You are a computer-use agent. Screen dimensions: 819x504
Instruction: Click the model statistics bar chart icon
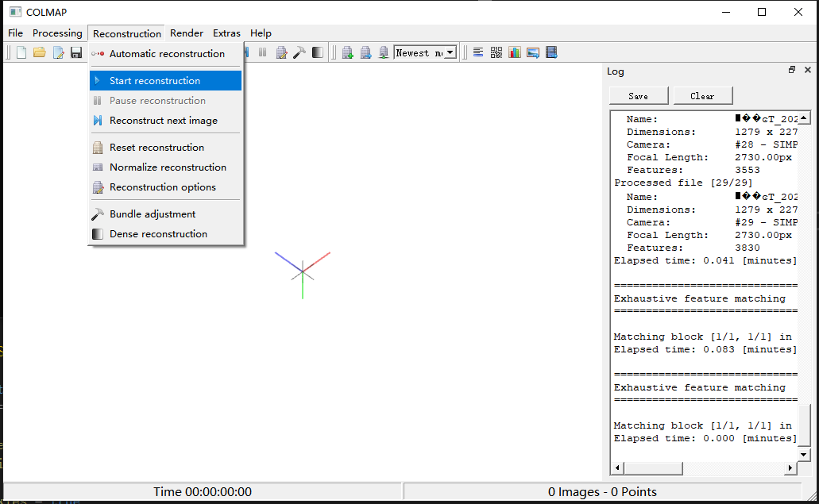tap(515, 52)
